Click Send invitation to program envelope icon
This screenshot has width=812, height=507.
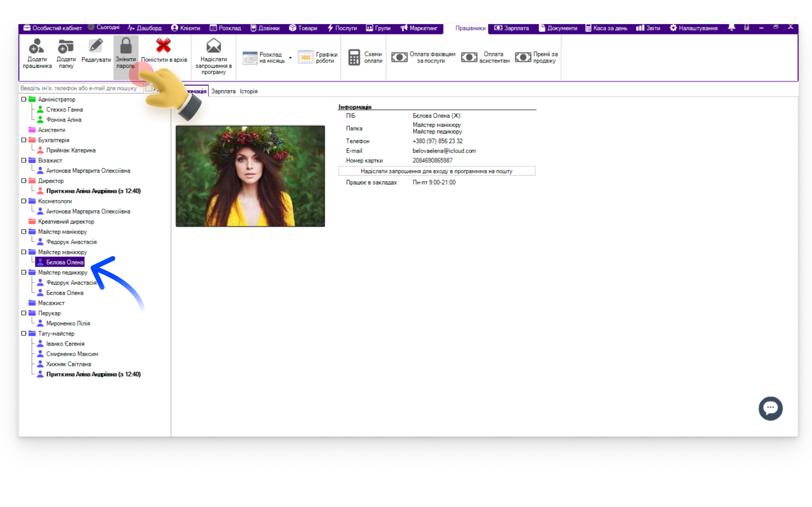coord(213,46)
